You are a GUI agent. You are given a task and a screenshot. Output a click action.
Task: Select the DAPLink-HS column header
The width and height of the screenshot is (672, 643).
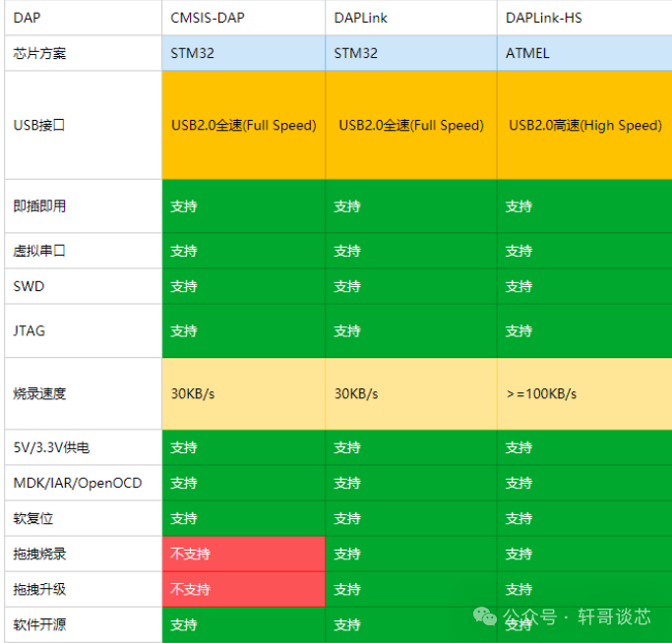tap(584, 18)
